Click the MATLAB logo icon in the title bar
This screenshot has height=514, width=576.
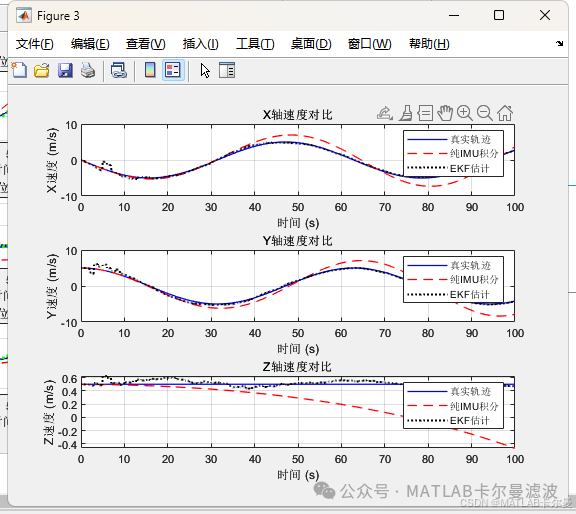pos(24,16)
